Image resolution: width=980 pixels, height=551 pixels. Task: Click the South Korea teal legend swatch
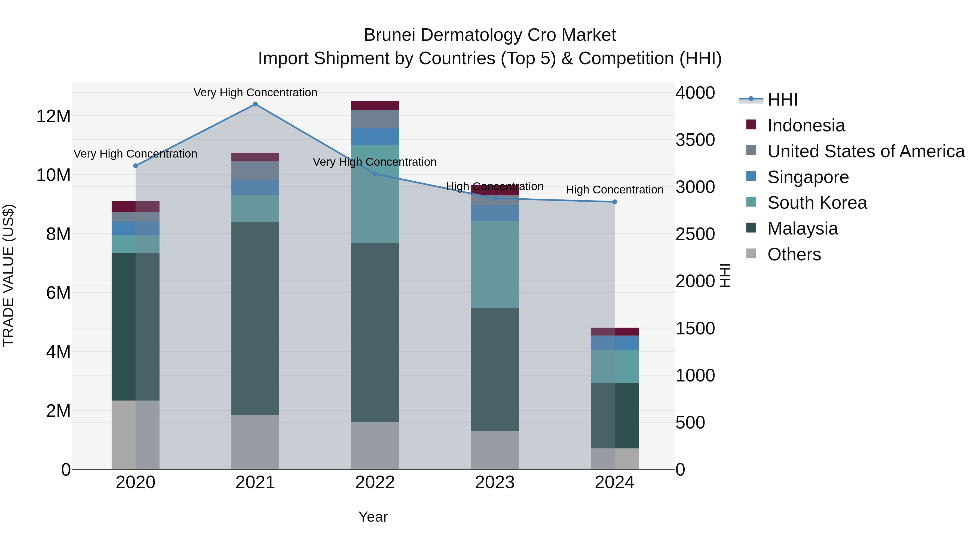pos(751,202)
